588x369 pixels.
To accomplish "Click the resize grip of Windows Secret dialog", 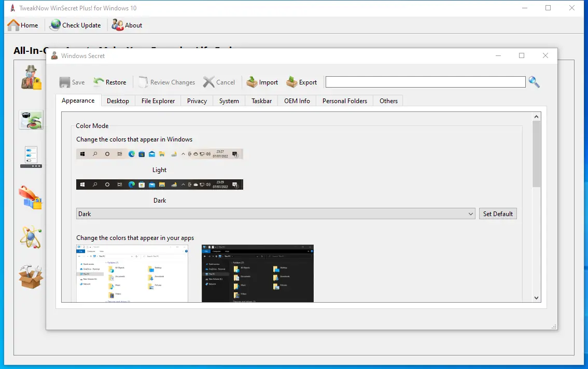I will tap(554, 327).
